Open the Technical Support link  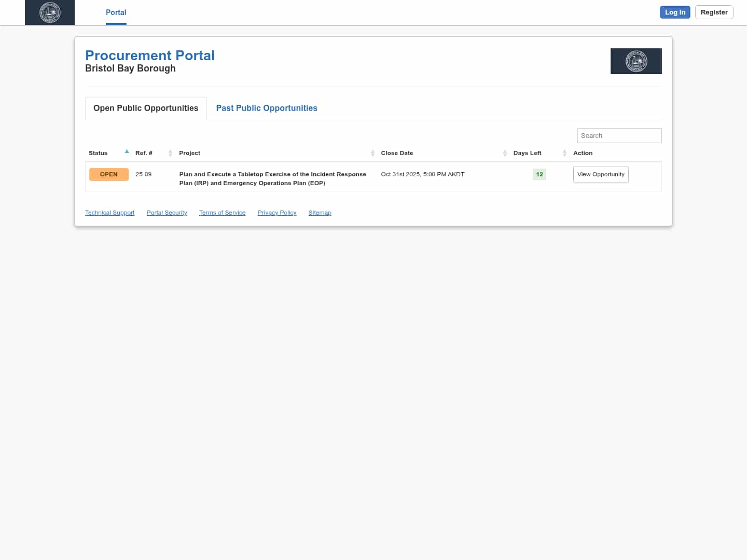109,213
